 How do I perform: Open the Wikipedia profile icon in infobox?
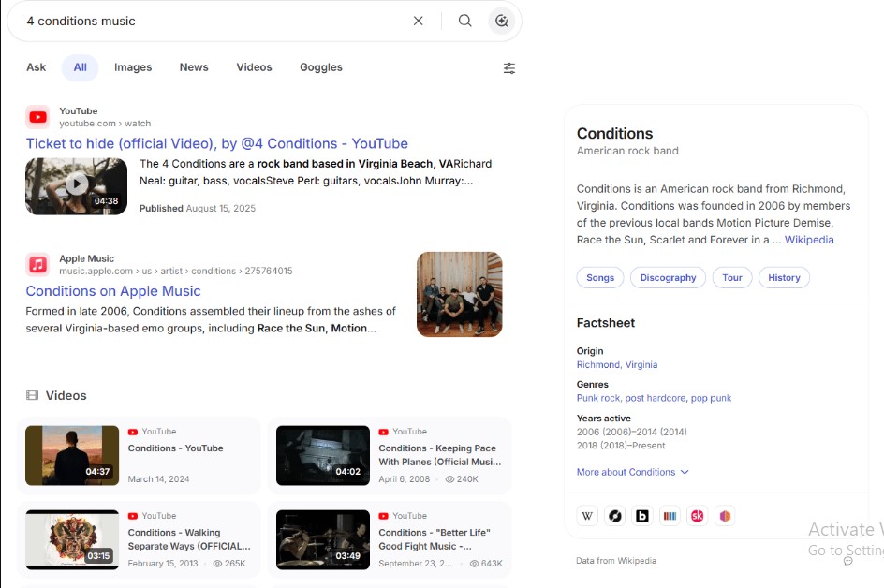[x=587, y=516]
